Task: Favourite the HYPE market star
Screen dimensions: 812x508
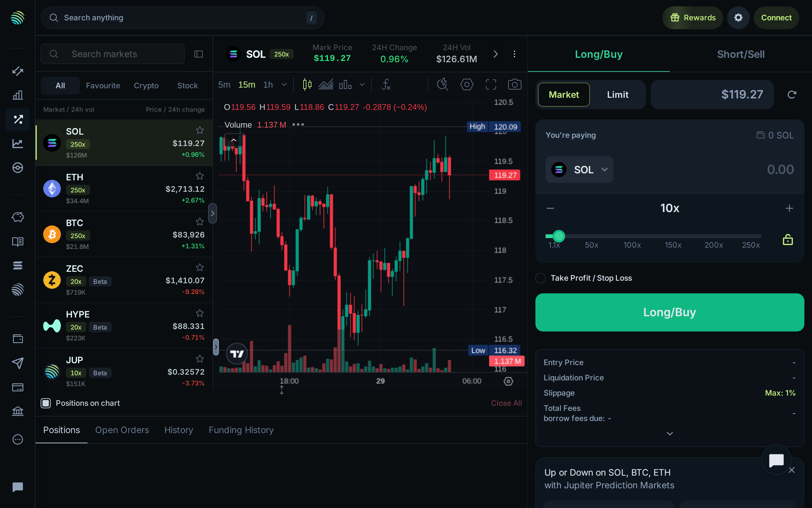Action: [200, 313]
